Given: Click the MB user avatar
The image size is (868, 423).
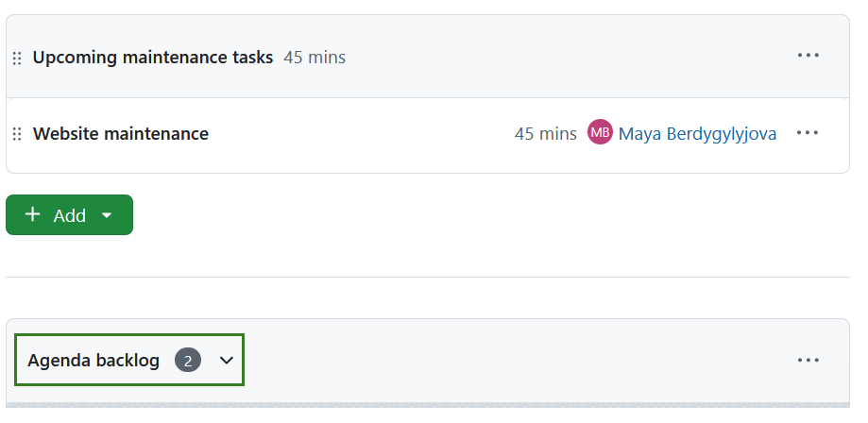Looking at the screenshot, I should pyautogui.click(x=600, y=133).
